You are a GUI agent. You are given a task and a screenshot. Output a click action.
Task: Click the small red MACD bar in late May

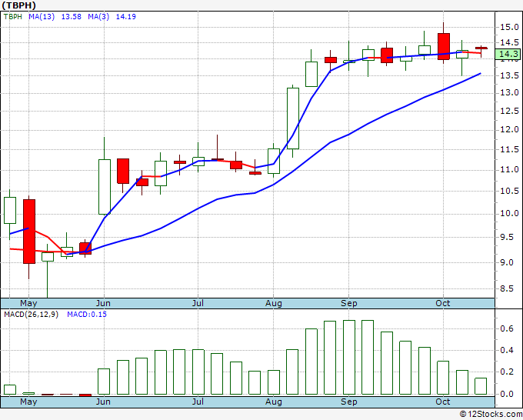pyautogui.click(x=85, y=395)
